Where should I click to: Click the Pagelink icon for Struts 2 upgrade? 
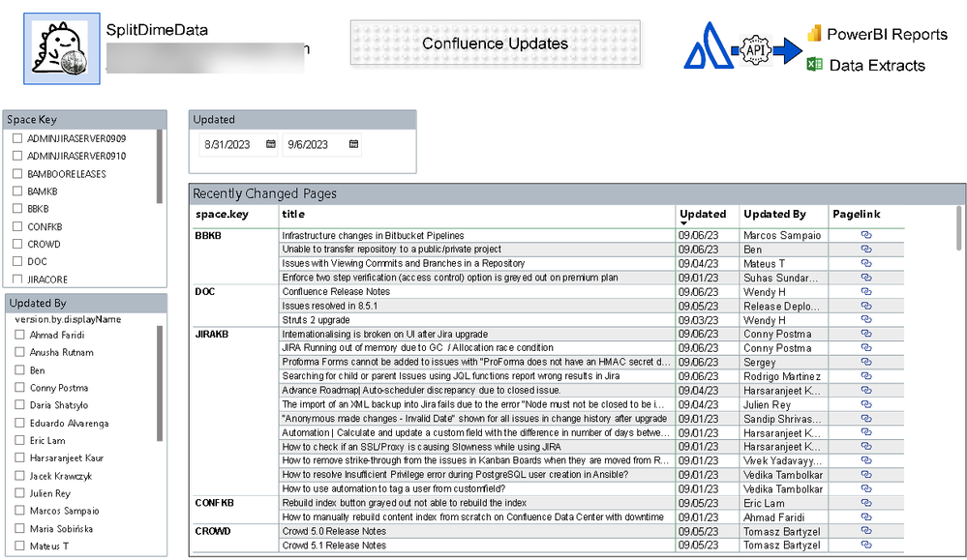[x=864, y=319]
